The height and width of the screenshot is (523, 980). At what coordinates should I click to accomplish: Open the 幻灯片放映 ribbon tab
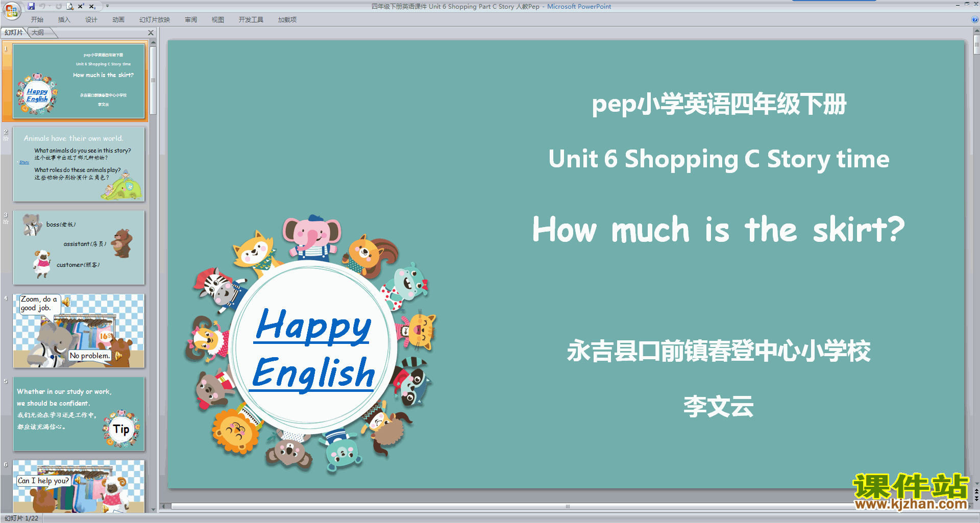point(154,19)
